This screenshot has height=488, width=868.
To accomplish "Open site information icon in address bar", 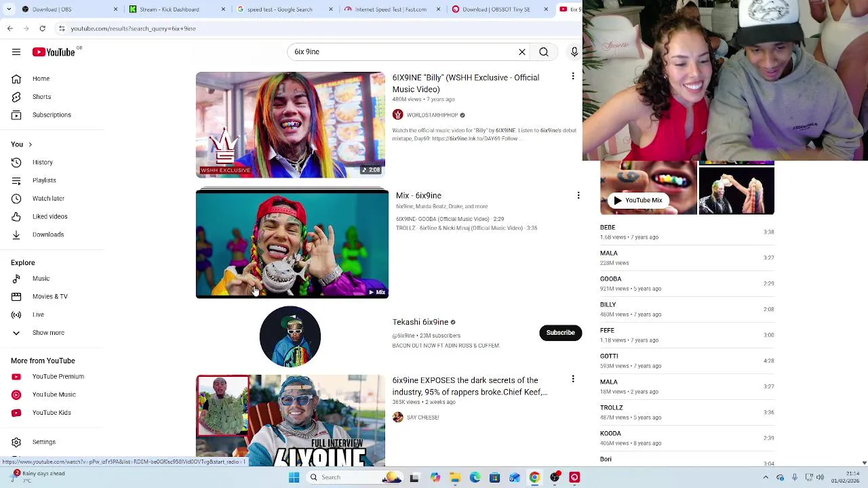I will pyautogui.click(x=62, y=28).
